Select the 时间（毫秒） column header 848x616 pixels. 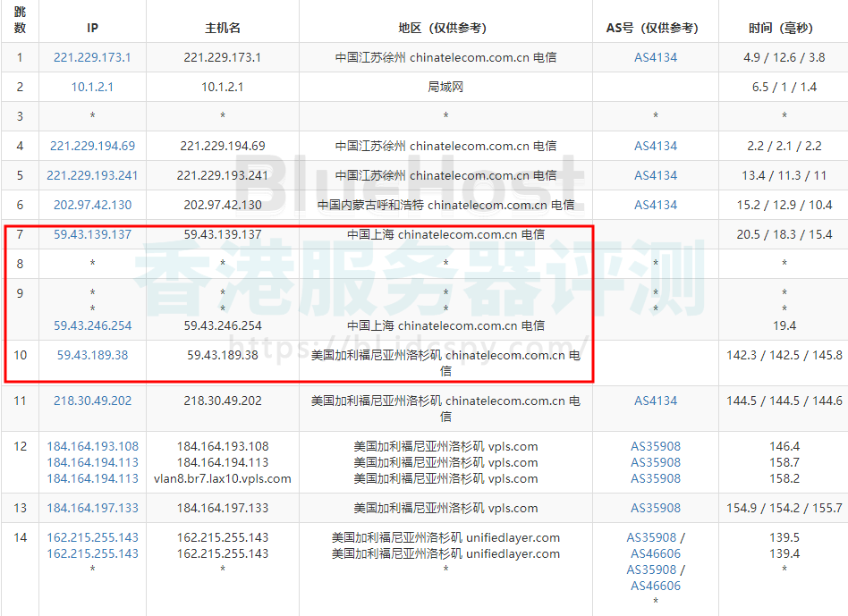(x=784, y=28)
